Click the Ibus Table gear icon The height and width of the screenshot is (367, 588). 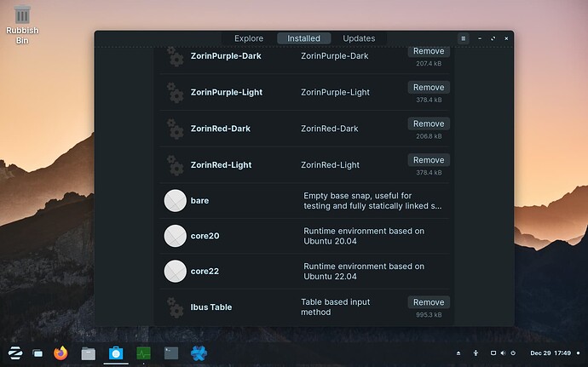[176, 307]
